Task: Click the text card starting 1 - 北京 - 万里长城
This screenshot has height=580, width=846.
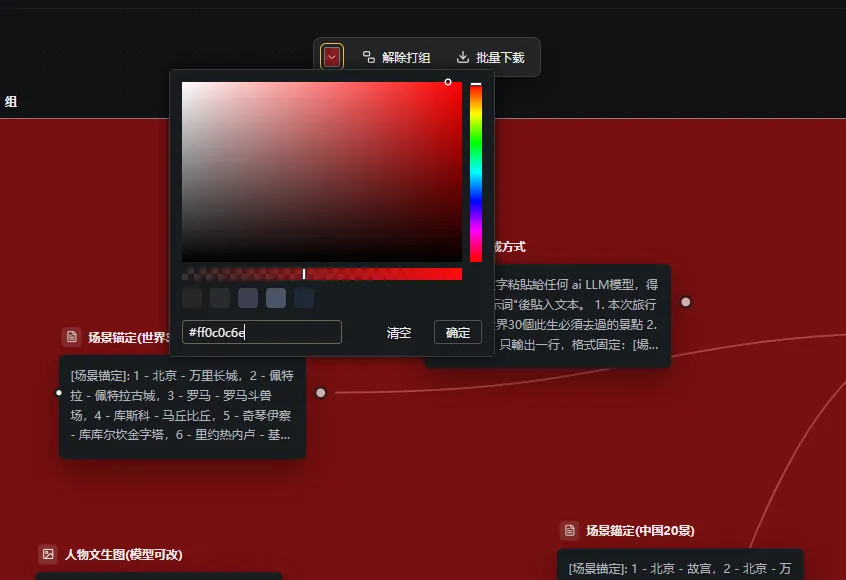Action: (182, 407)
